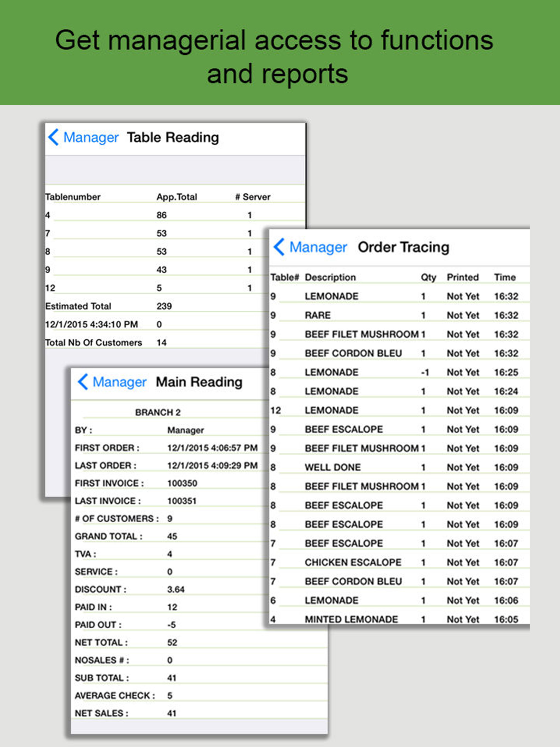Select Total Nb Of Customers value 14
The image size is (560, 747).
click(x=161, y=343)
